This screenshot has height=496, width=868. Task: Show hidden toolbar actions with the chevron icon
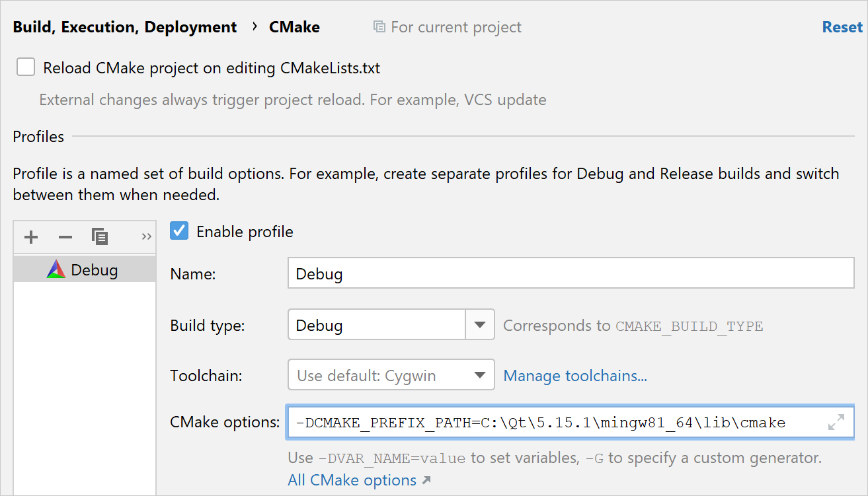(146, 236)
